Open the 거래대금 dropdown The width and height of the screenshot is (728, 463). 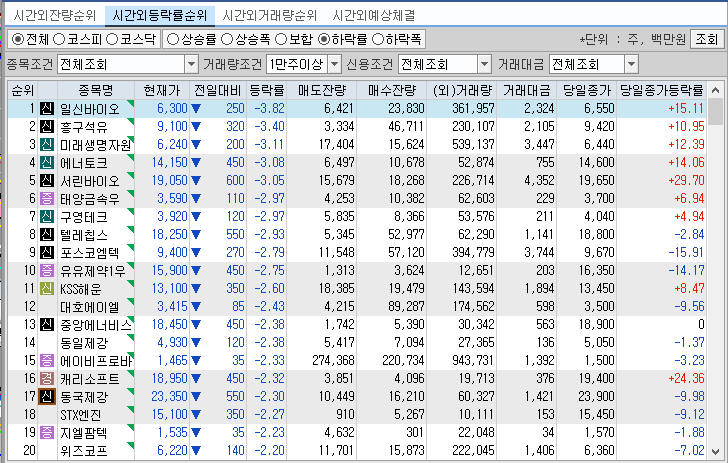click(x=631, y=65)
